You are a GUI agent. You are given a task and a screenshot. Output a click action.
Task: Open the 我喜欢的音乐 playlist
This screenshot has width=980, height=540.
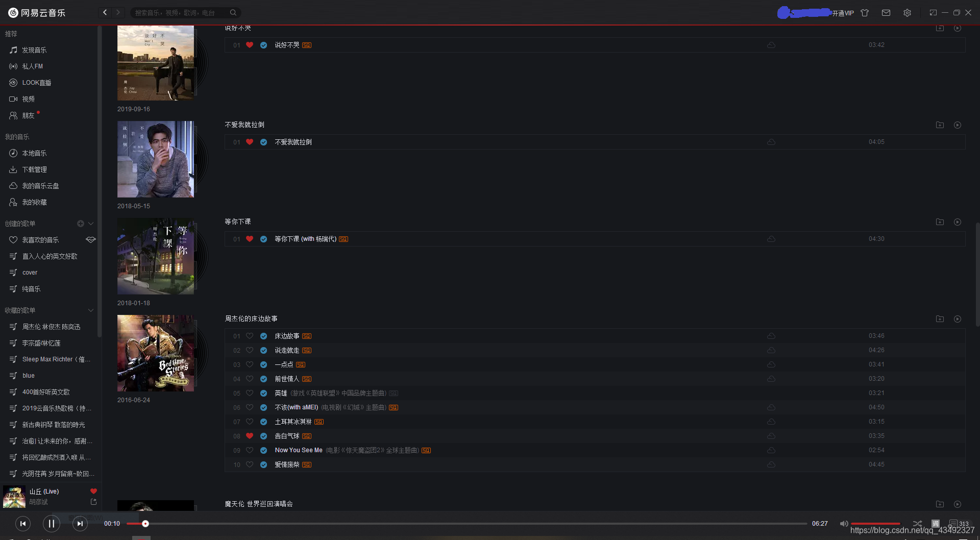pos(41,240)
